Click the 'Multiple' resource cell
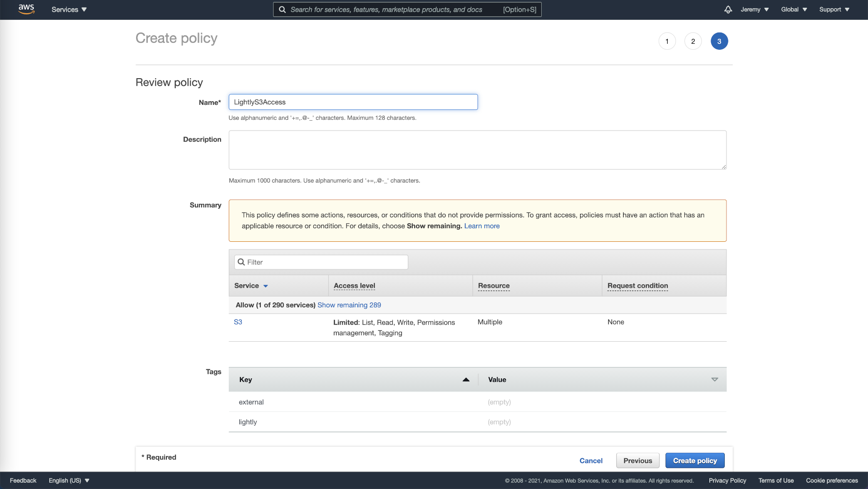Screen dimensions: 868x489 point(490,322)
